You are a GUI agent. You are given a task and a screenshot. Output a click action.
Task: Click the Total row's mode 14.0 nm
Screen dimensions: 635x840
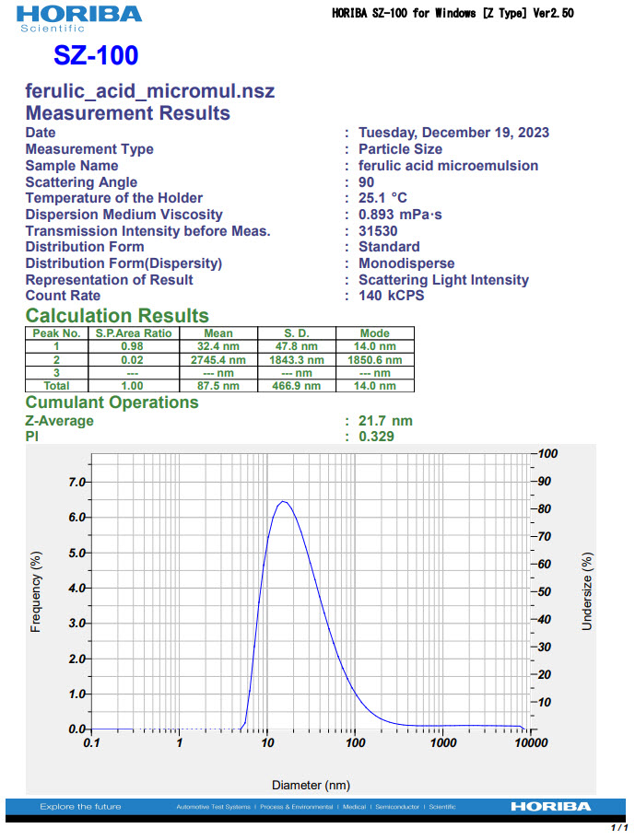click(x=374, y=386)
